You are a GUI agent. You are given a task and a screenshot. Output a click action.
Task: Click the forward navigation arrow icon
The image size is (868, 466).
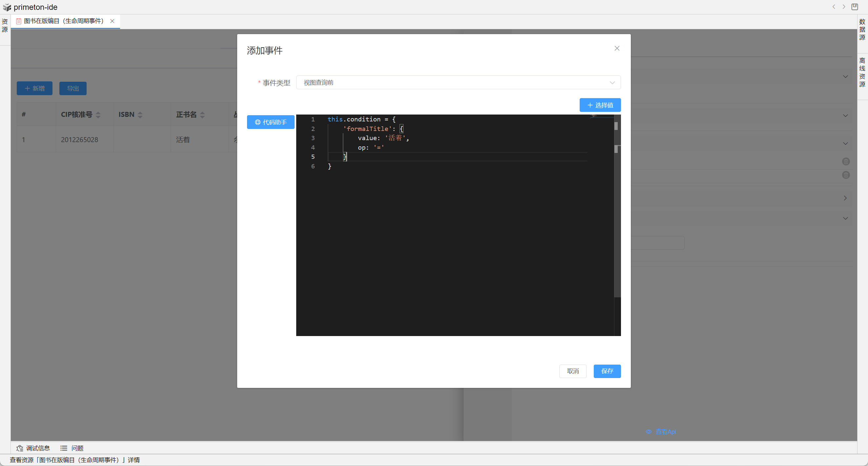tap(844, 7)
